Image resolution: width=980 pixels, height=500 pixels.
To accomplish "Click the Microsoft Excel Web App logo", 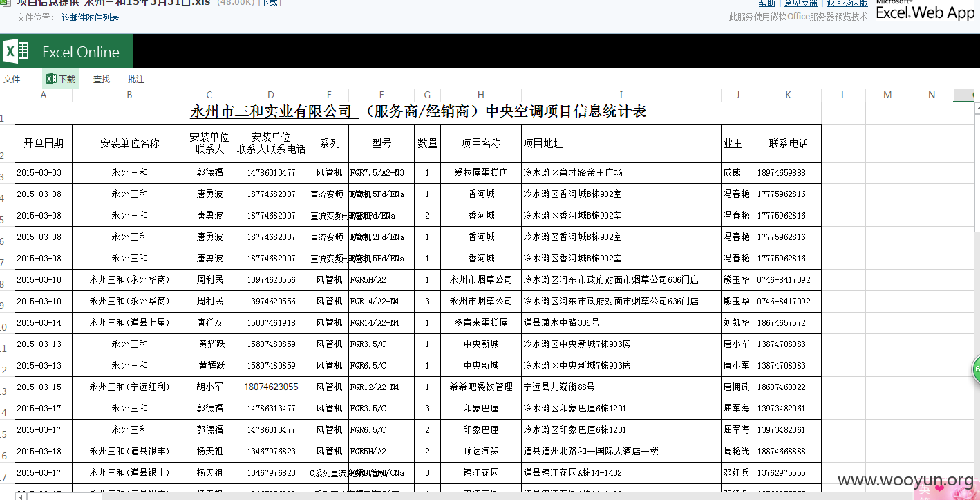I will click(925, 10).
